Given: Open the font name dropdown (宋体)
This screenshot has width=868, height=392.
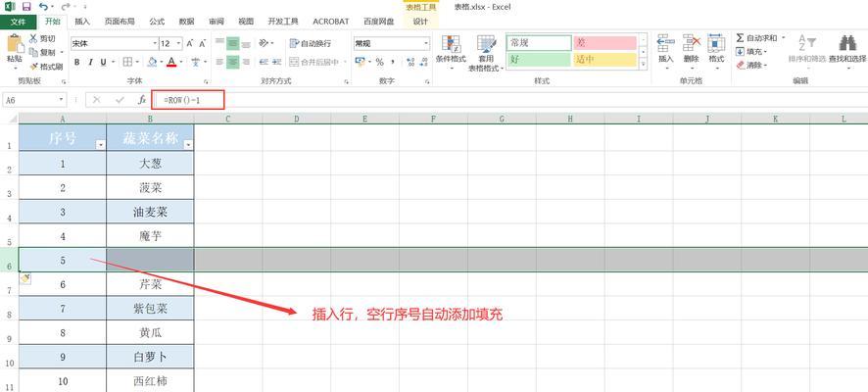Looking at the screenshot, I should [x=155, y=43].
